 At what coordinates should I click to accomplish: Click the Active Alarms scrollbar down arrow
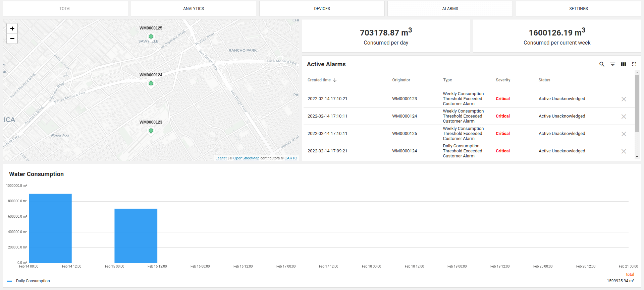click(x=637, y=157)
